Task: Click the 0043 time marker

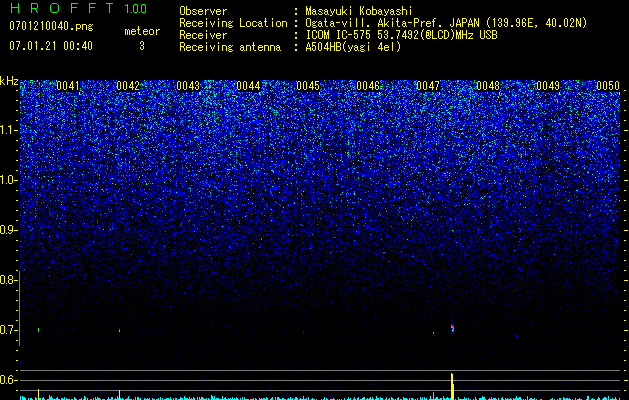Action: pos(188,86)
